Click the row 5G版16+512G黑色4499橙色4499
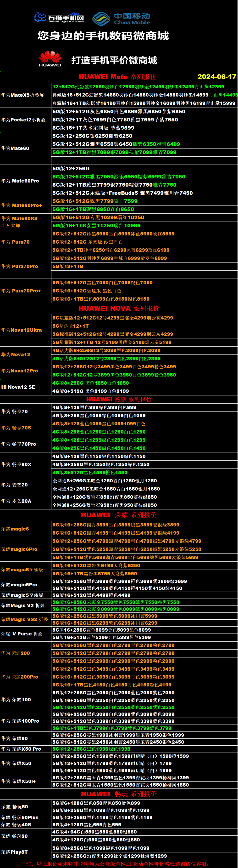The image size is (238, 868). pos(145,595)
